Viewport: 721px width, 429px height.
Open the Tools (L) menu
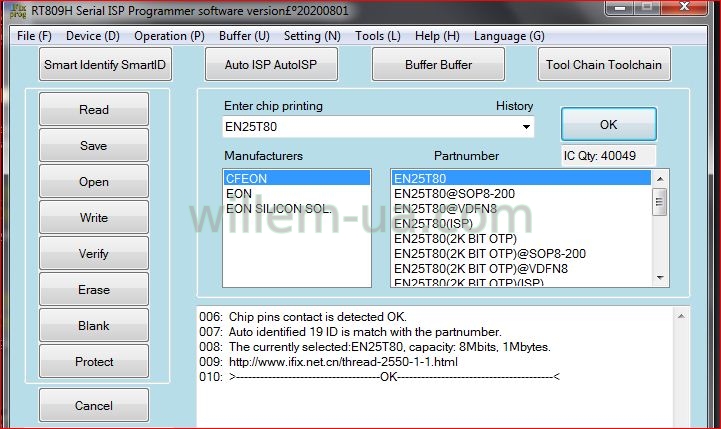coord(378,36)
